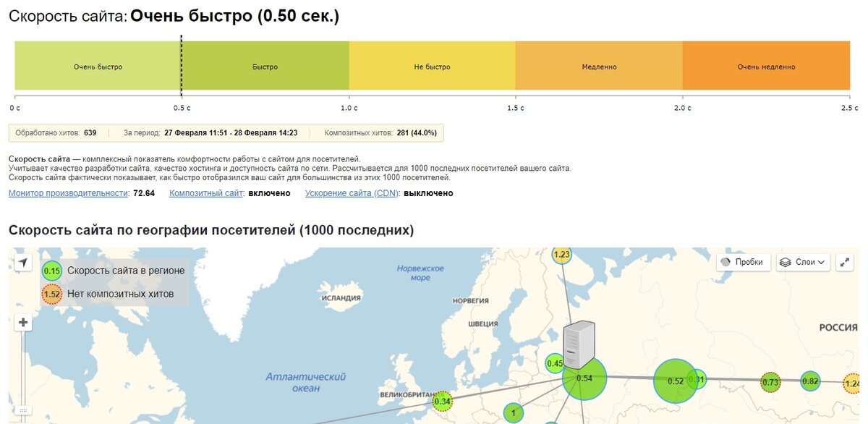Select the 0.54 region circle on map
The image size is (868, 424).
[x=584, y=378]
